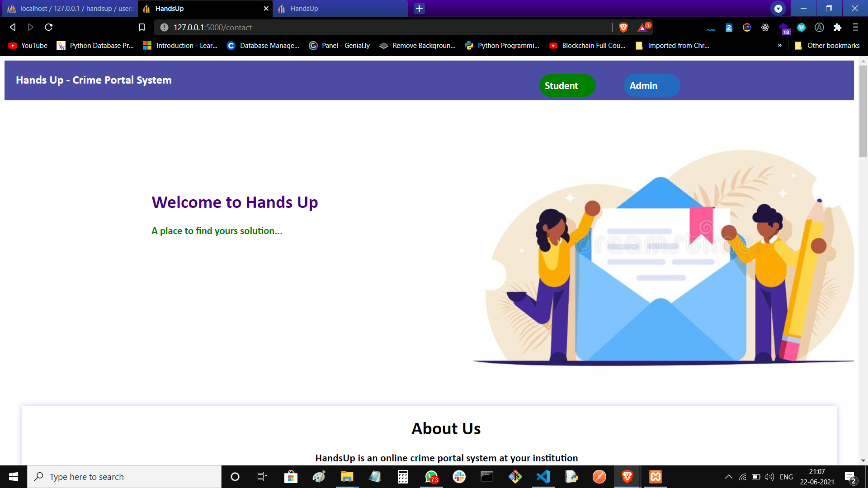
Task: Open the notification center icon
Action: 850,477
